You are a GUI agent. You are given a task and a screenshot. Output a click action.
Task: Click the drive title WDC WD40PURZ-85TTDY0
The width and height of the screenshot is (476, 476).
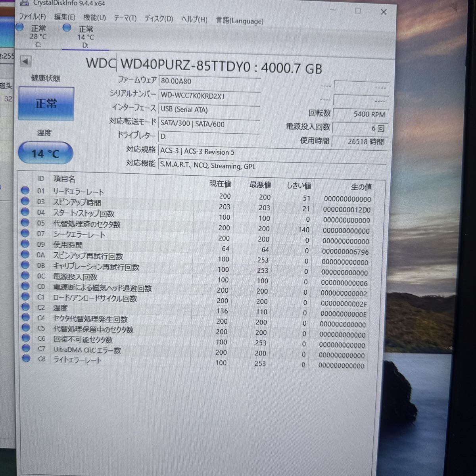tap(168, 65)
